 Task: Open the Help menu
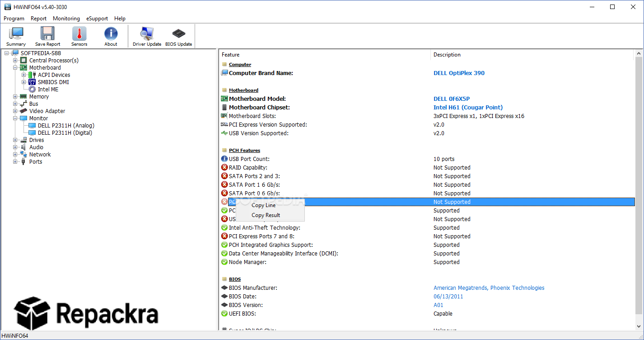click(120, 19)
